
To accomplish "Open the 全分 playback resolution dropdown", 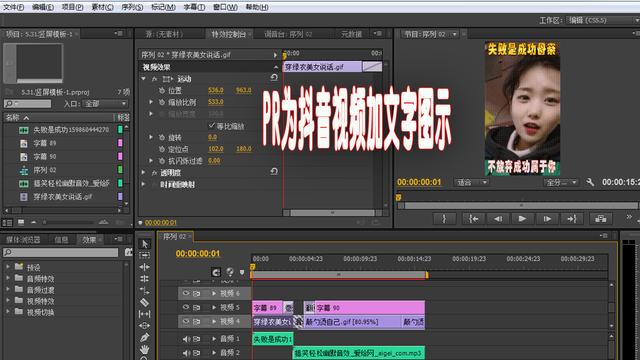I will 561,182.
